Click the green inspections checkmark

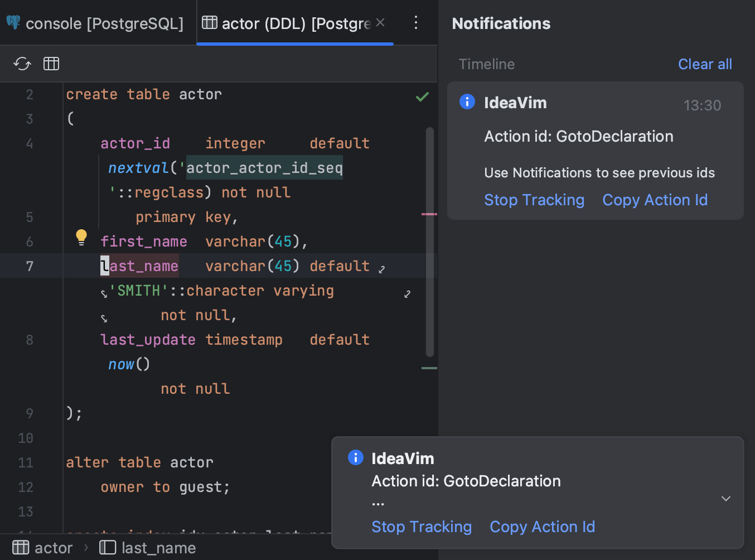(422, 96)
